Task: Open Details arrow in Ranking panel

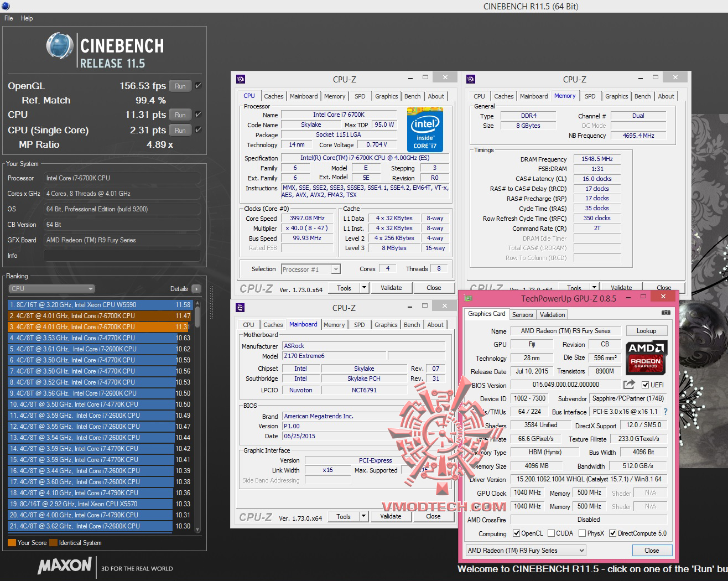Action: (x=196, y=289)
